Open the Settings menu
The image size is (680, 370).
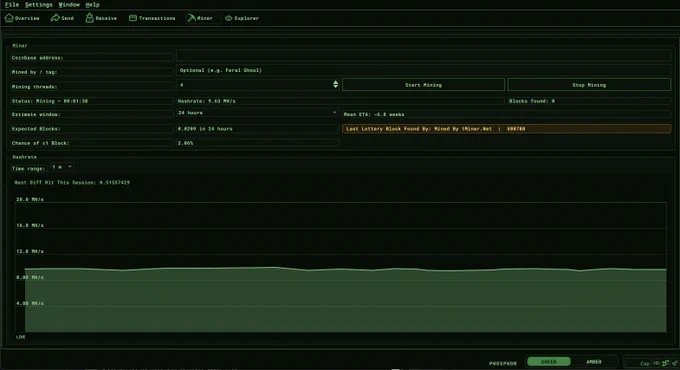click(39, 5)
